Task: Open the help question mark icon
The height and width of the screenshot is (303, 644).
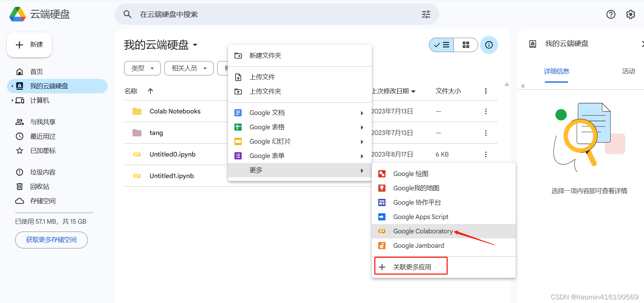Action: point(611,14)
